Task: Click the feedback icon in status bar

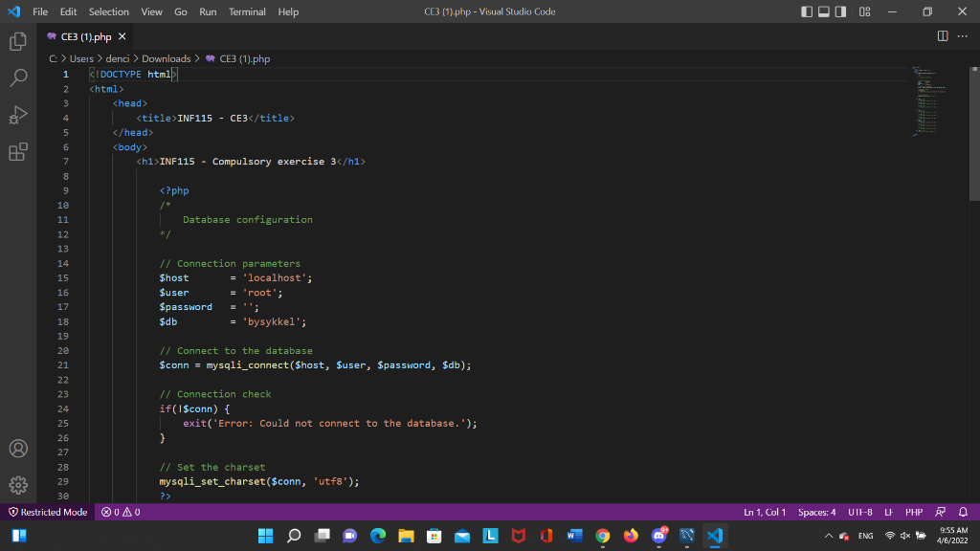Action: pos(940,513)
